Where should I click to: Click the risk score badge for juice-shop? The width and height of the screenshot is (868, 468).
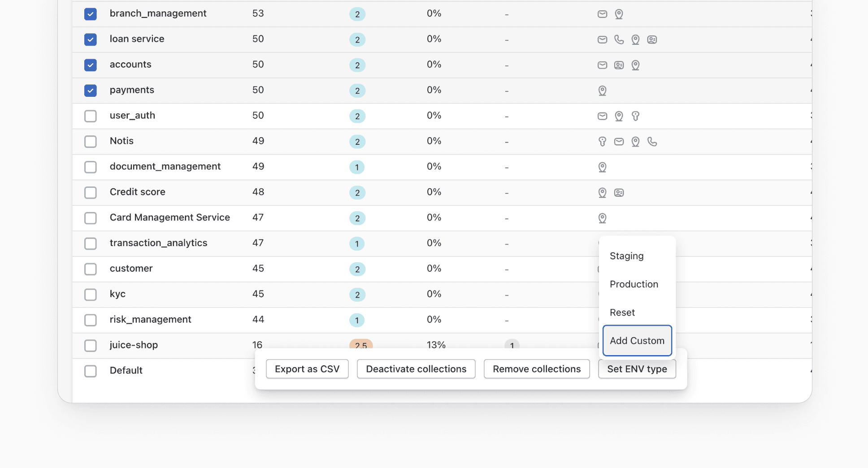361,344
